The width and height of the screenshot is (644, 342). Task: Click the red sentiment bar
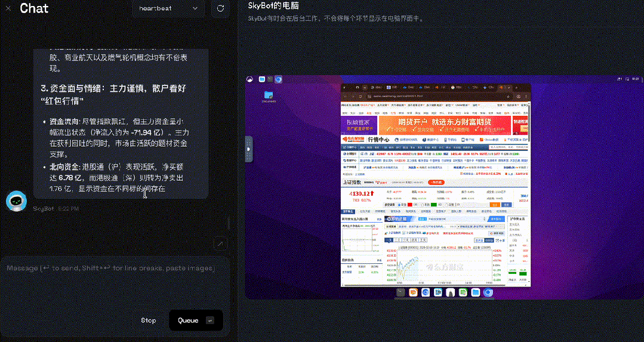pos(410,205)
